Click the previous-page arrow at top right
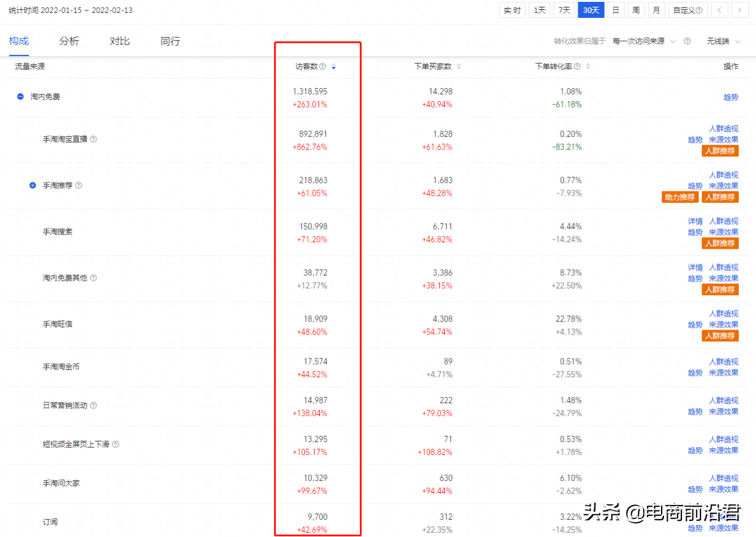The width and height of the screenshot is (756, 537). (720, 10)
